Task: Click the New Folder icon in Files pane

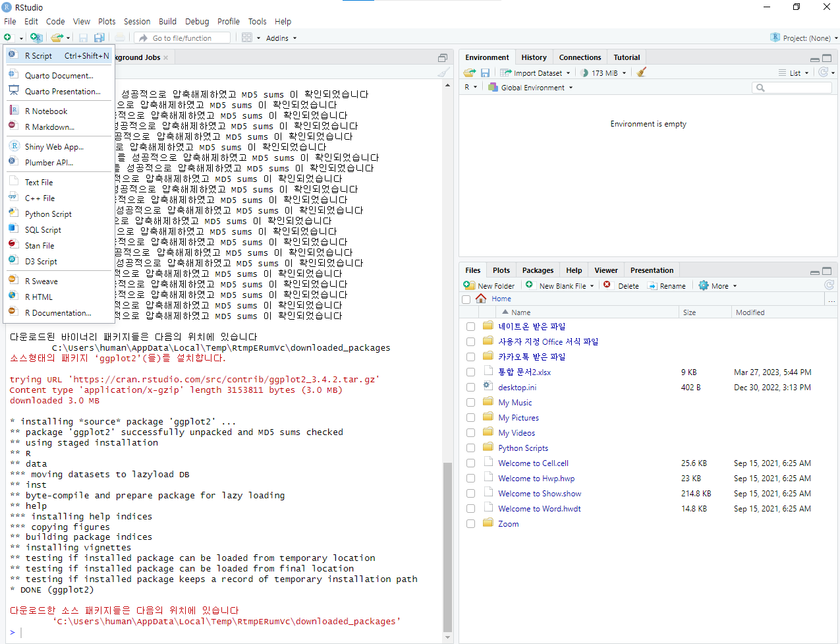Action: click(x=469, y=285)
